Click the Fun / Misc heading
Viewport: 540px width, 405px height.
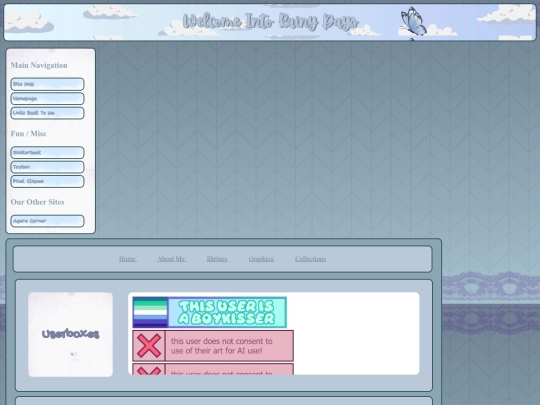[x=29, y=134]
